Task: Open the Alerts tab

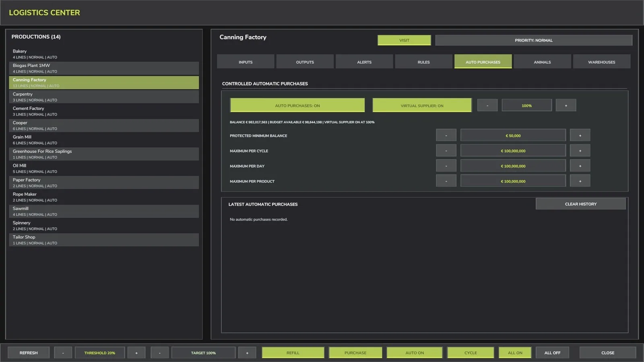Action: pos(364,62)
